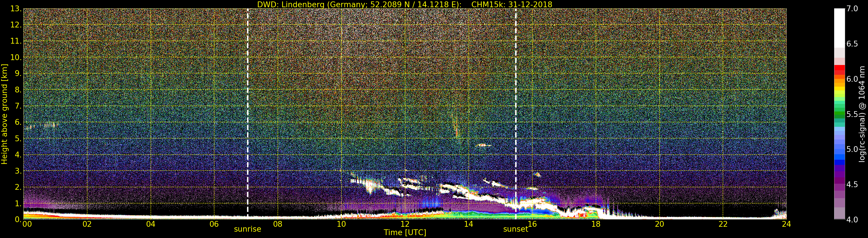Click the vertical red streak near 5.5 km

[457, 127]
